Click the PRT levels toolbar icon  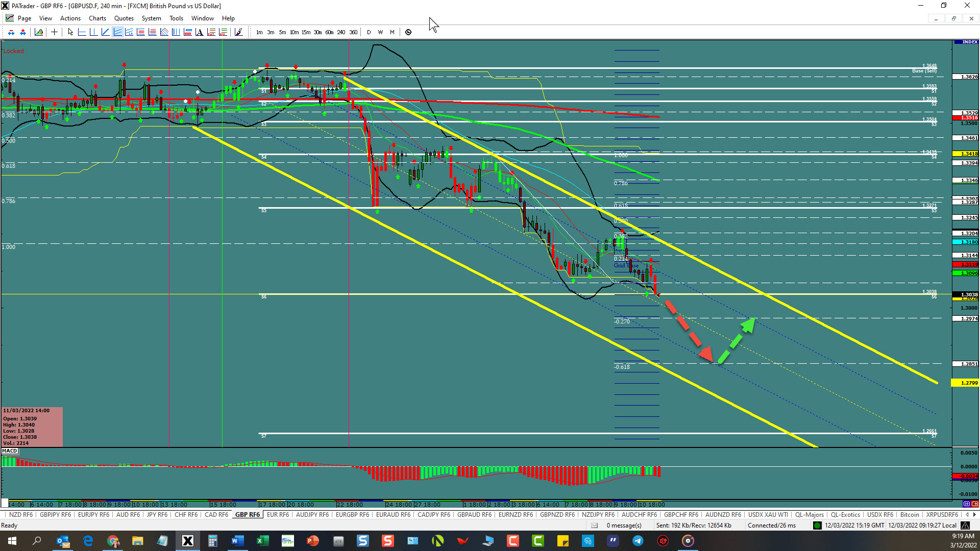(x=211, y=32)
